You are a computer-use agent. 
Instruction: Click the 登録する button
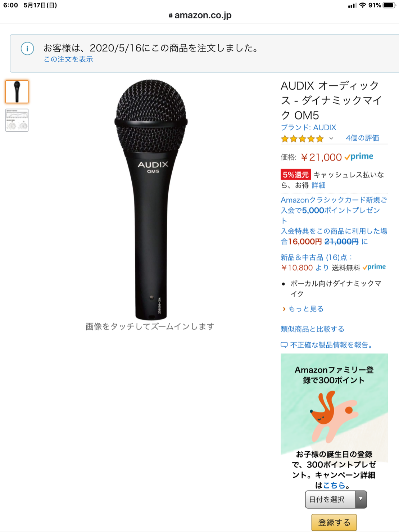pos(334,522)
